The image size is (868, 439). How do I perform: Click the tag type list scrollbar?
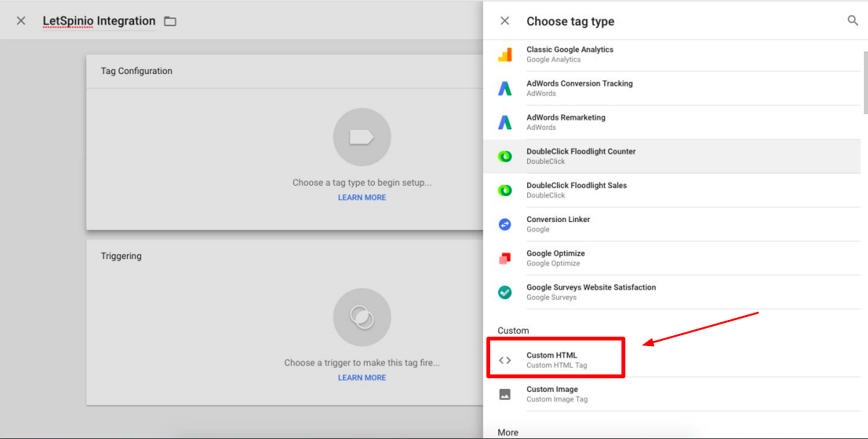[x=865, y=83]
